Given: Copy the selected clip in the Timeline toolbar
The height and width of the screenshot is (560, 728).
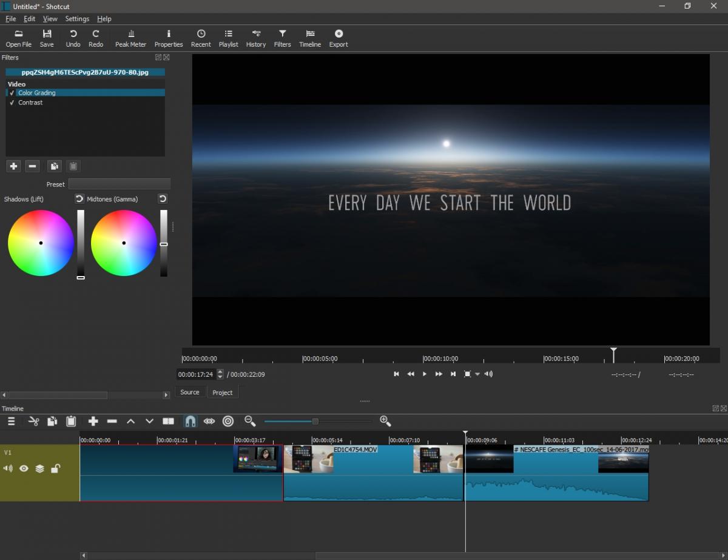Looking at the screenshot, I should click(52, 421).
